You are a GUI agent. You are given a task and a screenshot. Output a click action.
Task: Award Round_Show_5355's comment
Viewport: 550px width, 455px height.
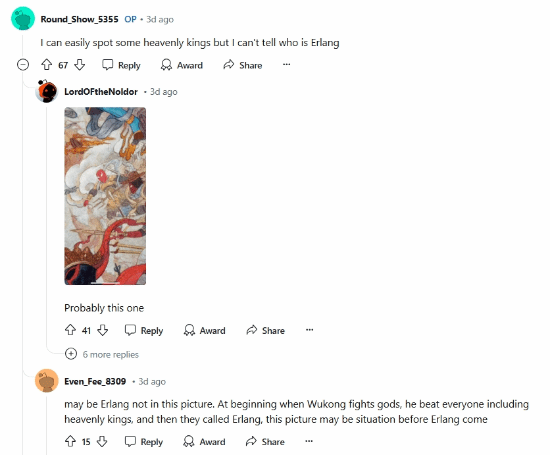pos(182,65)
